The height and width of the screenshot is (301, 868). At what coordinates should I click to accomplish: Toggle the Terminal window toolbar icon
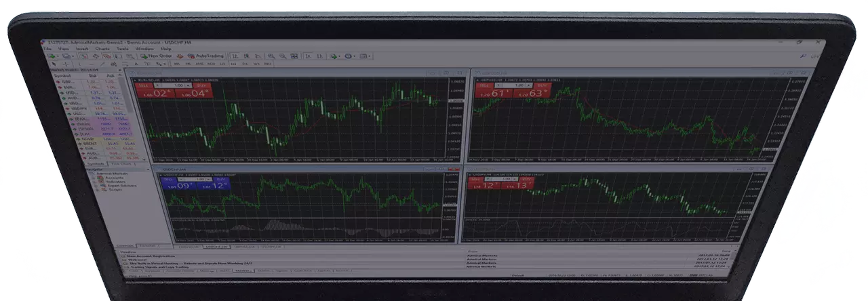click(x=118, y=56)
